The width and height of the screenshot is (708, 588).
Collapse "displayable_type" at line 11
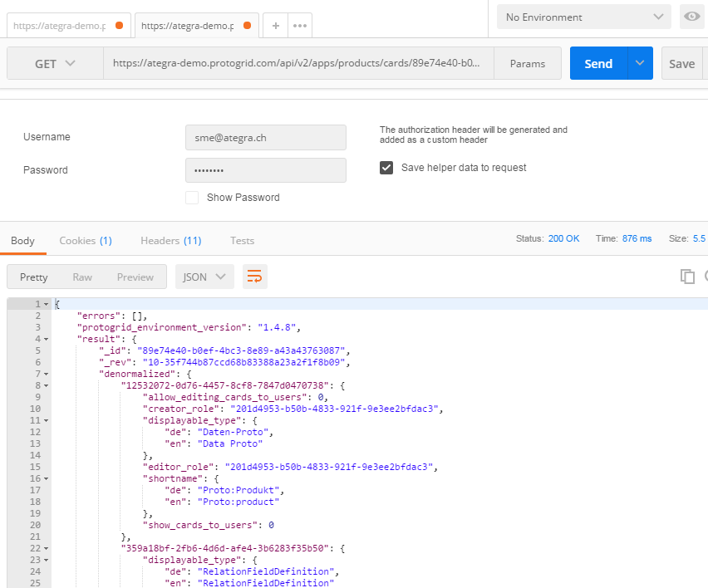coord(46,420)
